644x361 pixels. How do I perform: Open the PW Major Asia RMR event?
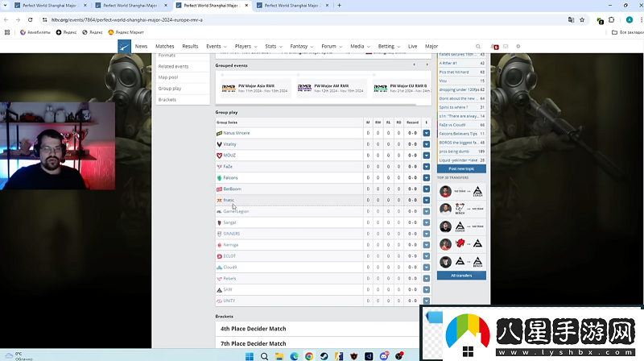(x=254, y=89)
